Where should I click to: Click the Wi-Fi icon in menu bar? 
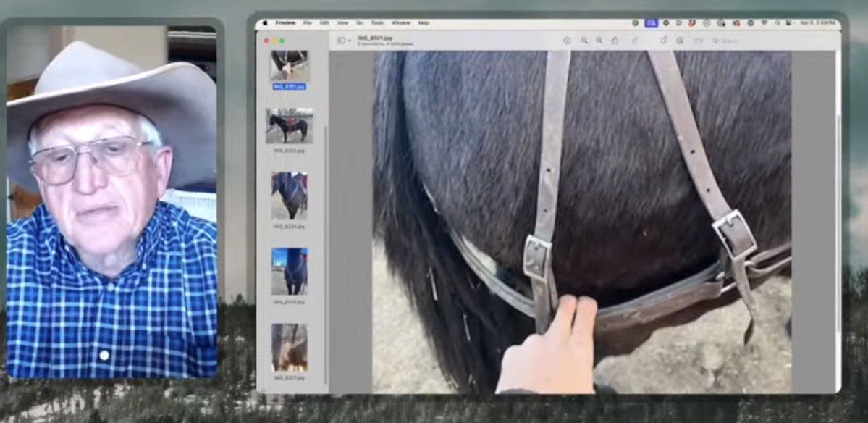pyautogui.click(x=765, y=22)
